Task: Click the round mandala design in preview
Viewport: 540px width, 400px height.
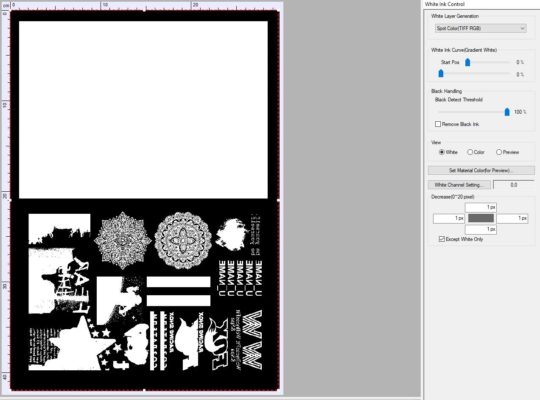Action: [x=183, y=240]
